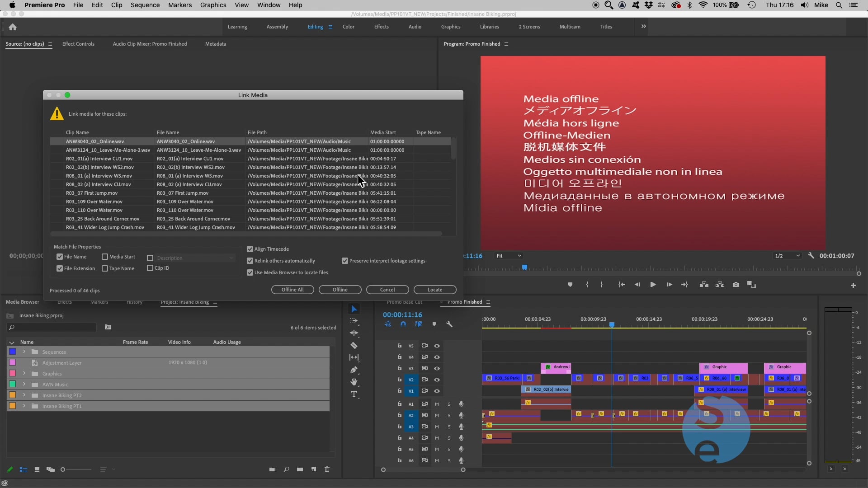Select the Hand tool

click(354, 382)
